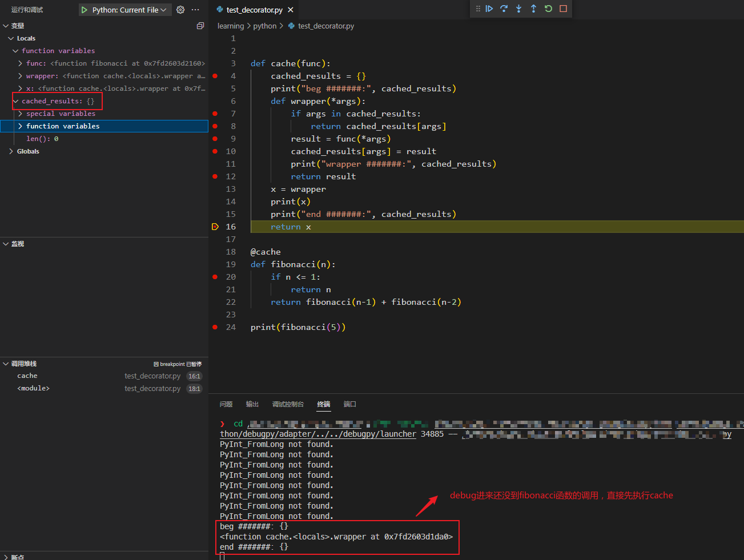Switch to the 调试控制台 panel tab
The width and height of the screenshot is (744, 560).
click(288, 404)
